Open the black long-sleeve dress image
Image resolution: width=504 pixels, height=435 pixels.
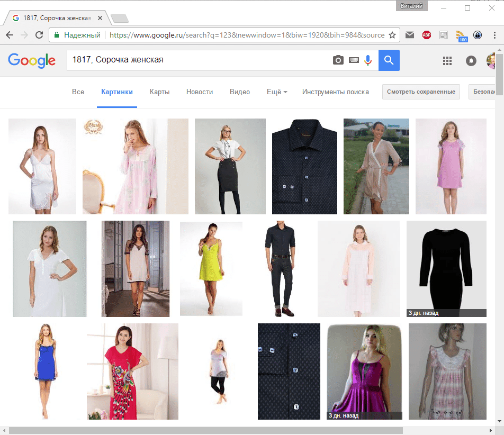(446, 269)
